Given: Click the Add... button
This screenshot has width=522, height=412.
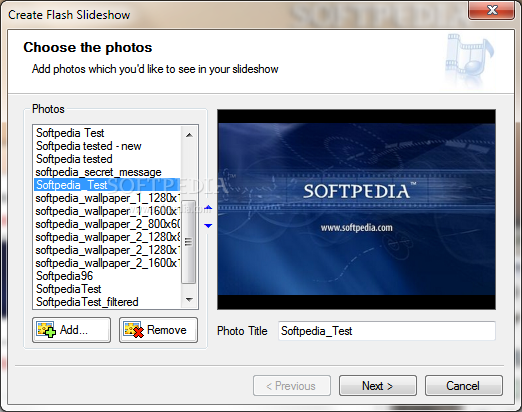Looking at the screenshot, I should click(x=71, y=330).
